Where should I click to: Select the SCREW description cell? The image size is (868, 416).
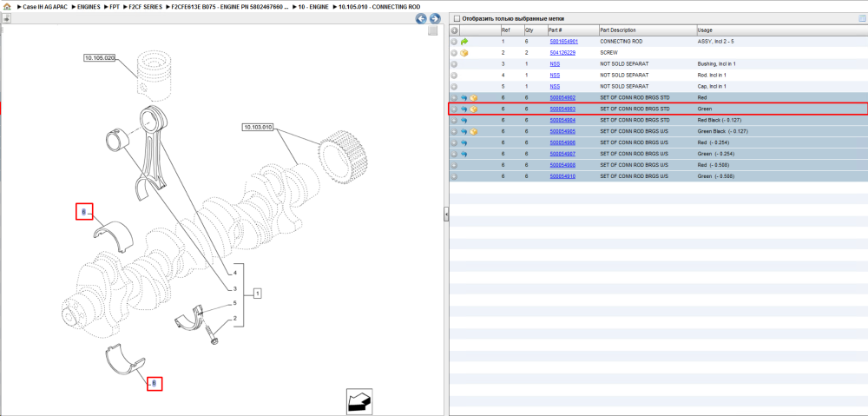(x=609, y=53)
